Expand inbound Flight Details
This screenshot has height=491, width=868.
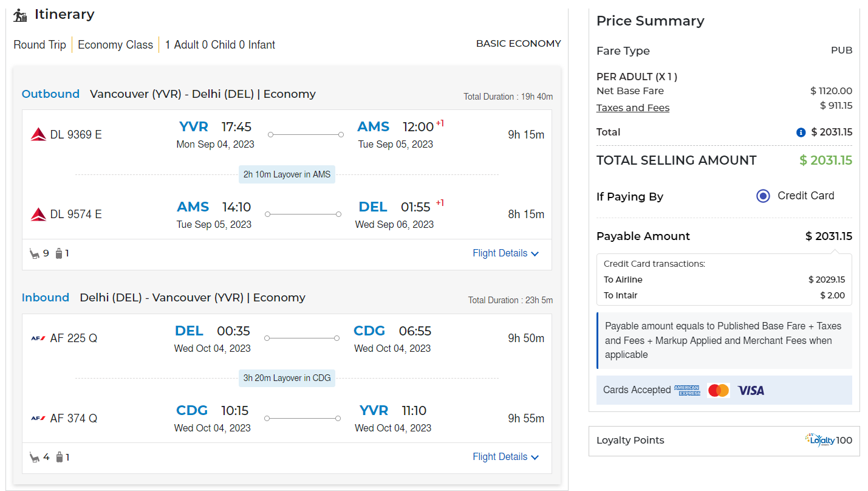point(505,457)
